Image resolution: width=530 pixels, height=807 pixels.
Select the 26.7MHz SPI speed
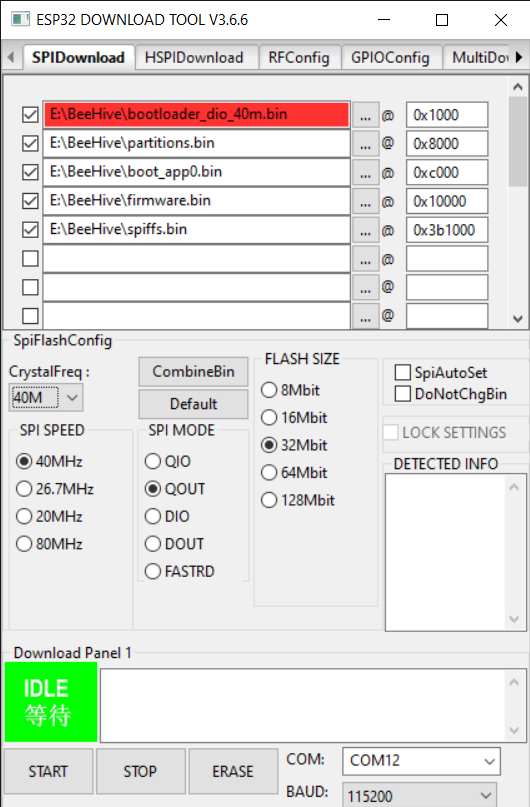point(24,488)
